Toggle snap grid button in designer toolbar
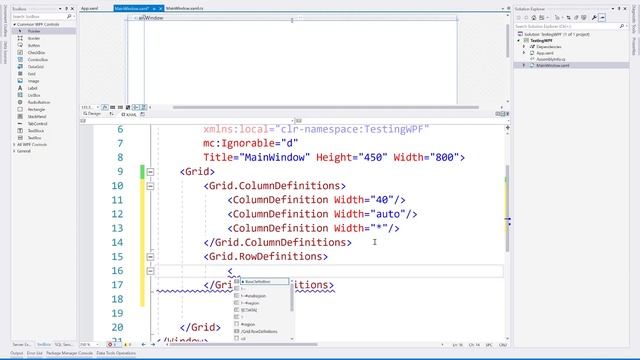 pos(113,107)
